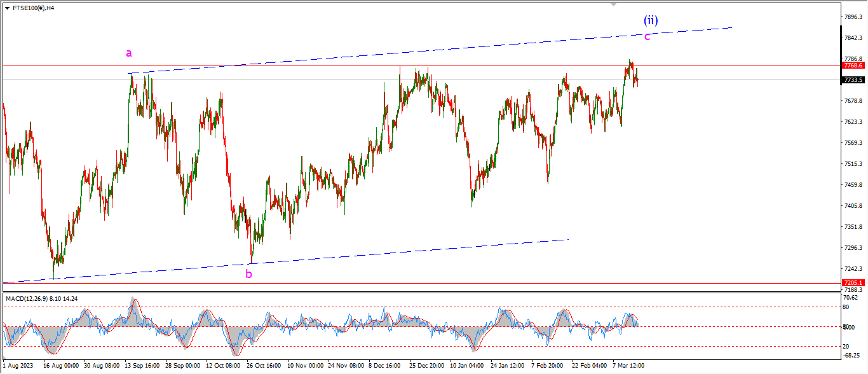This screenshot has width=868, height=374.
Task: Select the pink wave label 'b'
Action: coord(248,274)
